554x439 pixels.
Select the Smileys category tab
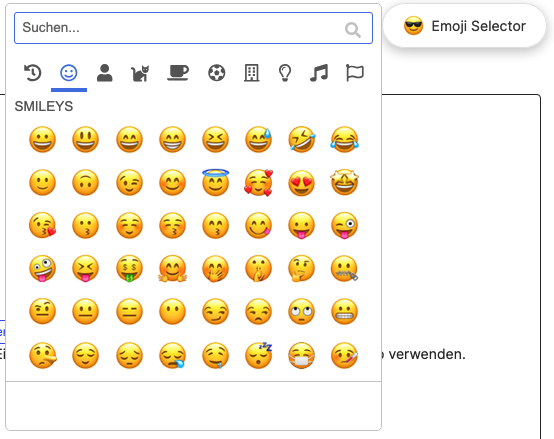(x=69, y=73)
